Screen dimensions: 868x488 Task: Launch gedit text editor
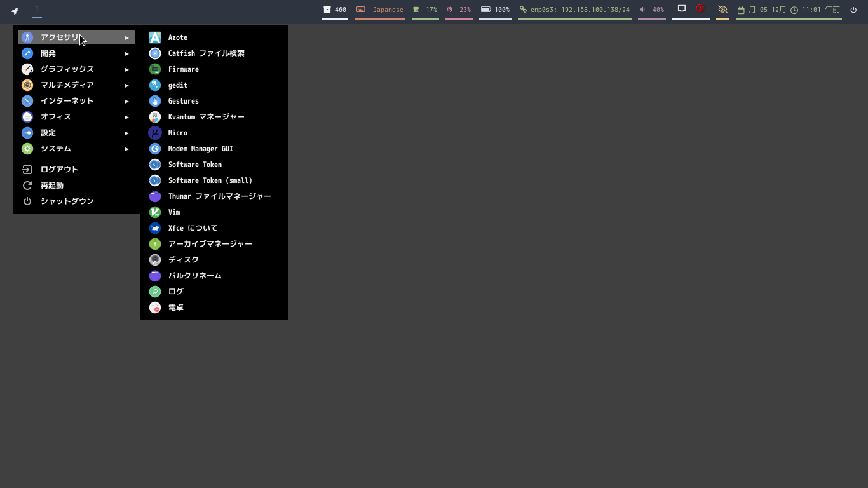coord(214,85)
